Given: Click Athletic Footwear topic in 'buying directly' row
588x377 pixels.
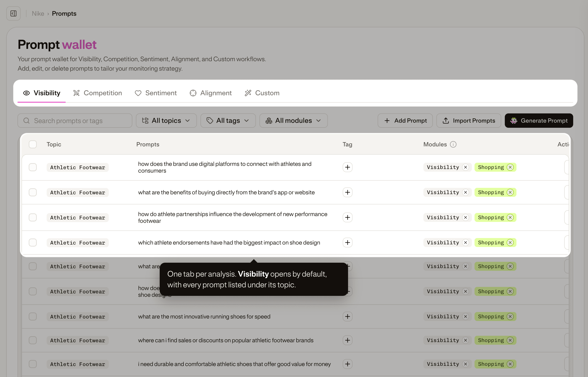Looking at the screenshot, I should [78, 192].
